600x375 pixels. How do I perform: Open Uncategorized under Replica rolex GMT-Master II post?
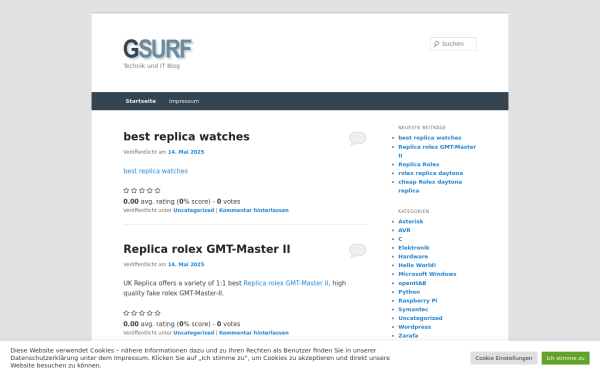point(194,333)
